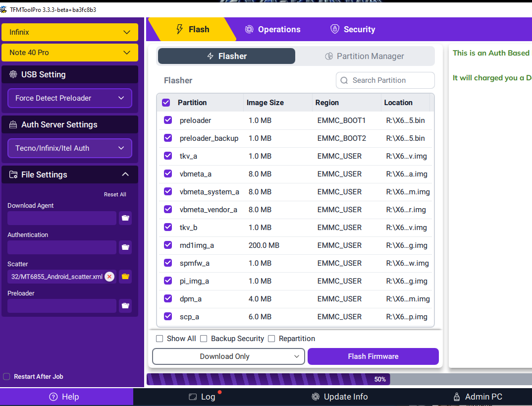Image resolution: width=532 pixels, height=406 pixels.
Task: Click the TFMToolPro title bar icon
Action: (3, 9)
